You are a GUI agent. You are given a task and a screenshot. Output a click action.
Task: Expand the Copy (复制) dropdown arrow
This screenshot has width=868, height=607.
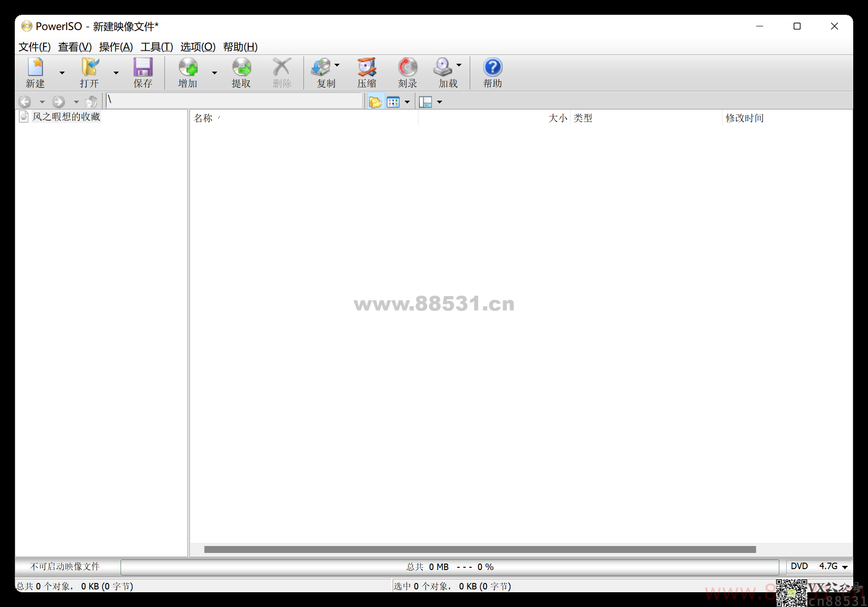click(x=337, y=65)
